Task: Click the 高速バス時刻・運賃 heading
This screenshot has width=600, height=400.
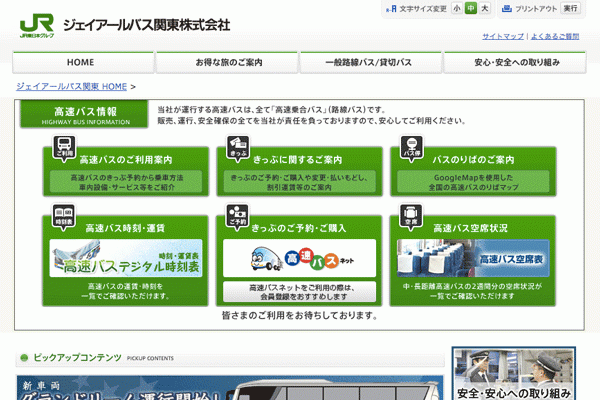Action: (x=125, y=228)
